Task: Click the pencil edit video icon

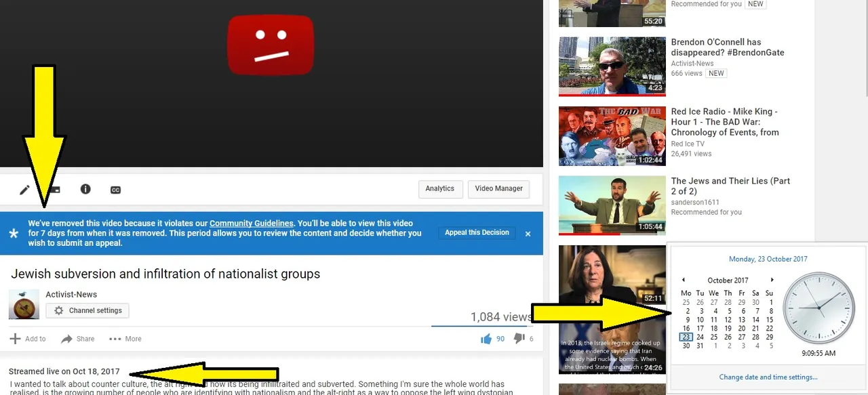Action: (24, 190)
